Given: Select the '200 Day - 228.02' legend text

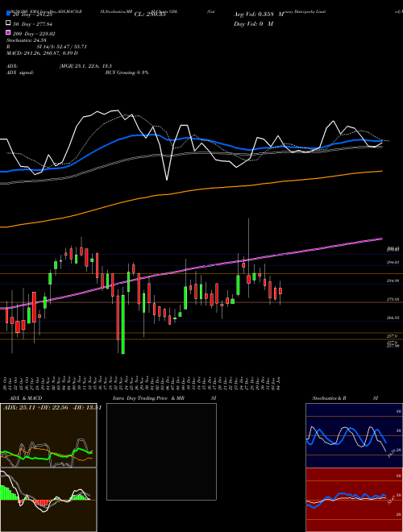Looking at the screenshot, I should pyautogui.click(x=34, y=34).
